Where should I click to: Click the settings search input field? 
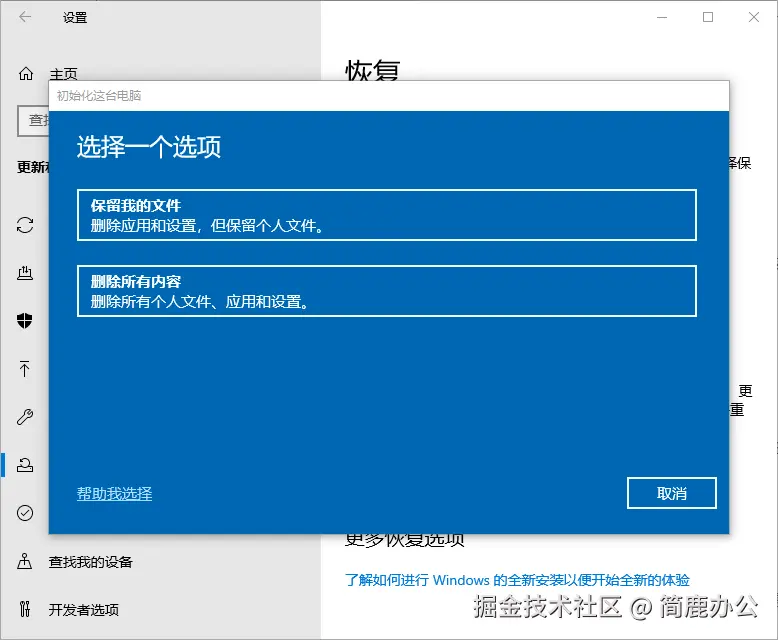click(33, 120)
